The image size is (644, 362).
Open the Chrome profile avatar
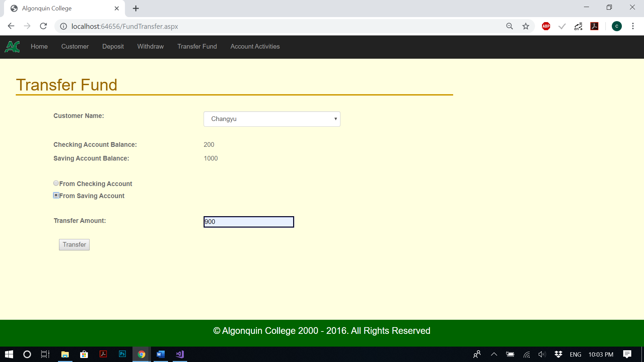click(x=616, y=26)
